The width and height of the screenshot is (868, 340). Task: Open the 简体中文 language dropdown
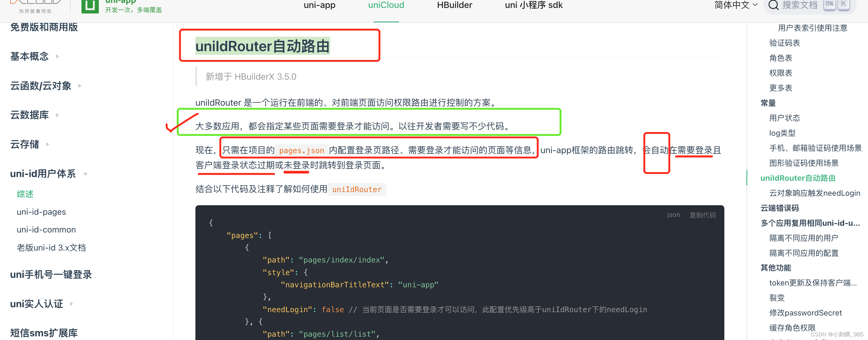736,5
